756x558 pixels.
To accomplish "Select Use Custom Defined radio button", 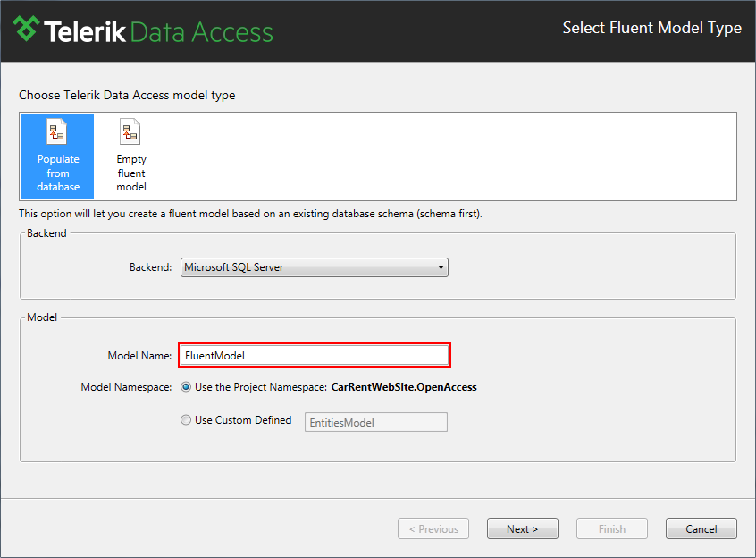I will 186,420.
